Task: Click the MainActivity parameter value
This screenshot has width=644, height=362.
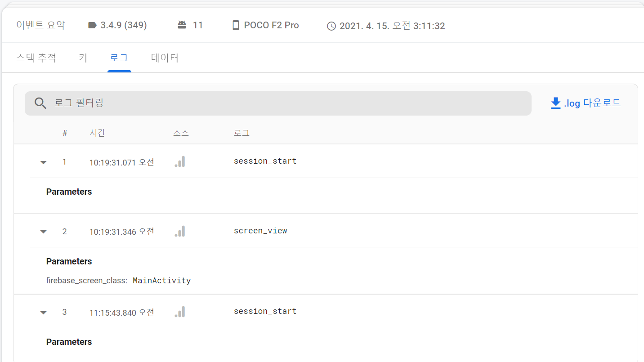Action: coord(162,281)
